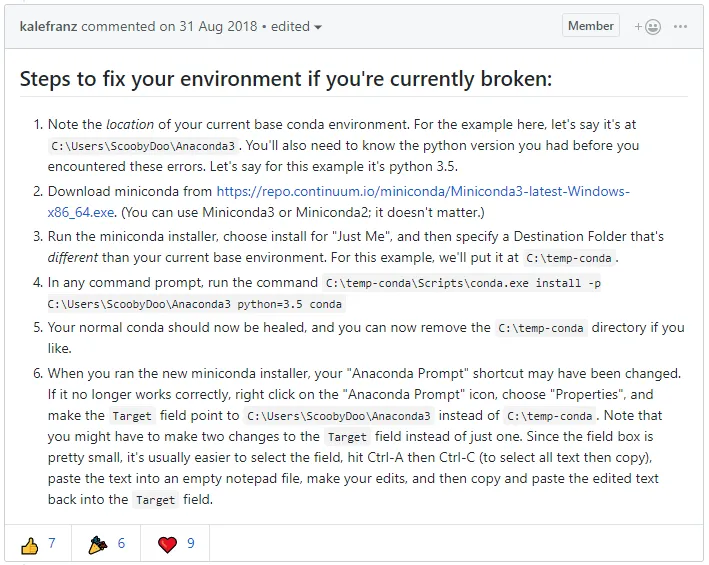Click the conda.exe install command code
Viewport: 709px width, 565px height.
pos(462,284)
